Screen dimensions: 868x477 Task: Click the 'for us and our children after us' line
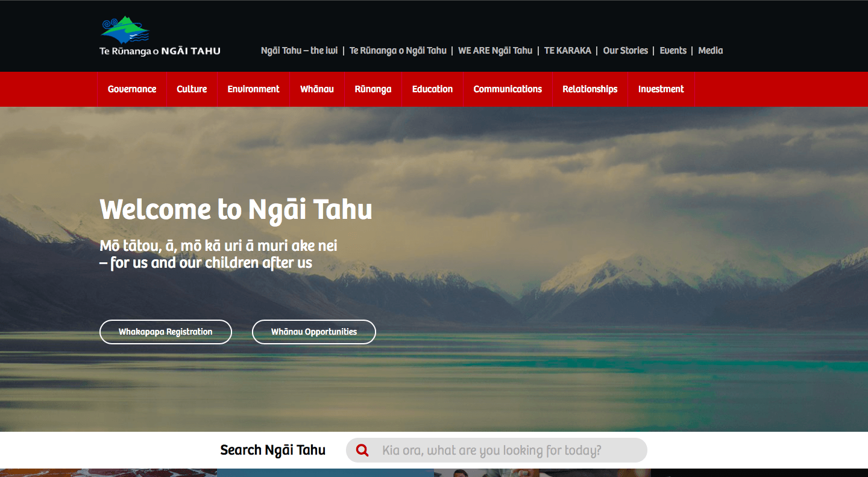click(206, 263)
